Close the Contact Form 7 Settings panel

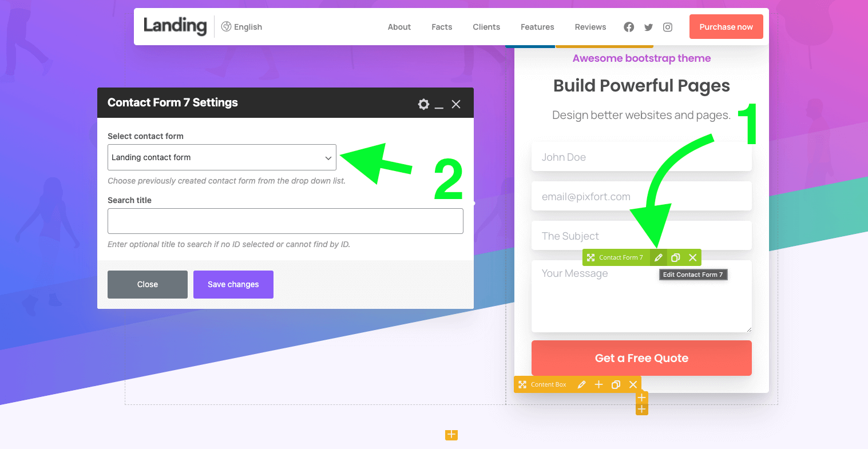point(456,104)
